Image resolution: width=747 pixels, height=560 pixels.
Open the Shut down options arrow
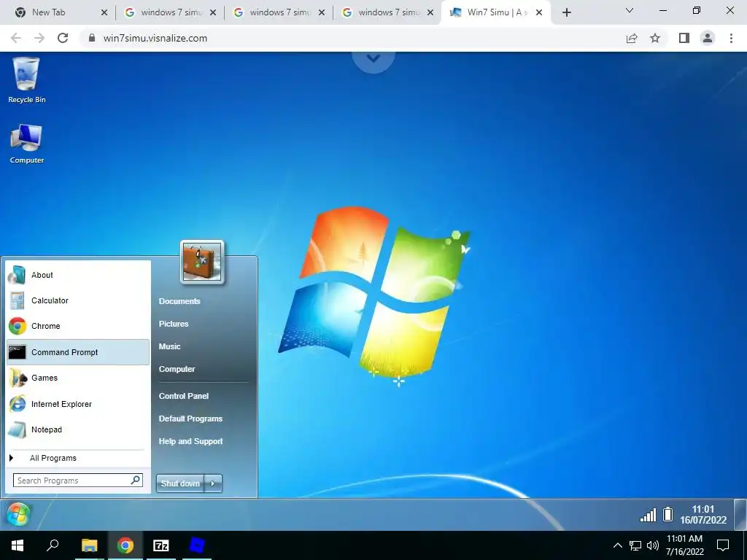(213, 483)
